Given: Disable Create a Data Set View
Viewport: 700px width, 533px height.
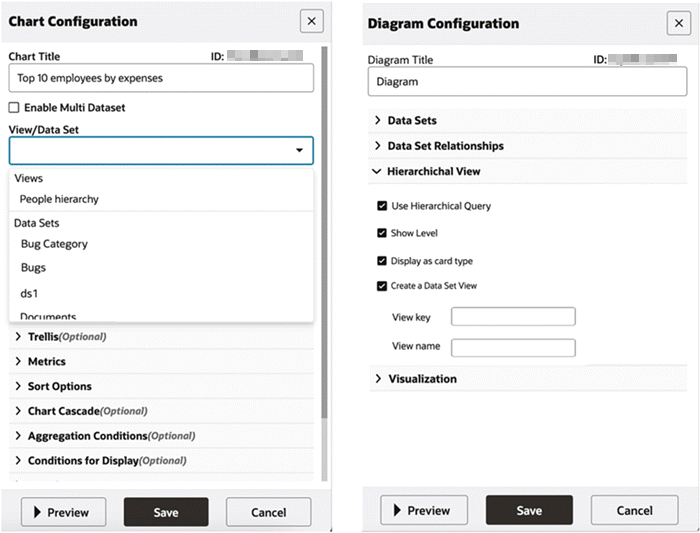Looking at the screenshot, I should tap(381, 286).
